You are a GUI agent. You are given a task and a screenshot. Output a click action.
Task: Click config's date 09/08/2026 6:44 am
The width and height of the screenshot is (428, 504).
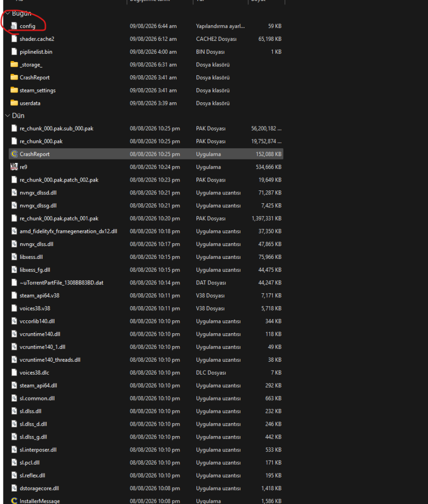pyautogui.click(x=153, y=26)
